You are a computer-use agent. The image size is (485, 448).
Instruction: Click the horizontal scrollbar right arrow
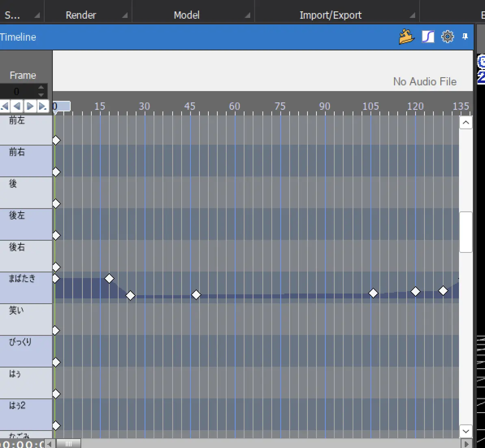click(x=466, y=444)
